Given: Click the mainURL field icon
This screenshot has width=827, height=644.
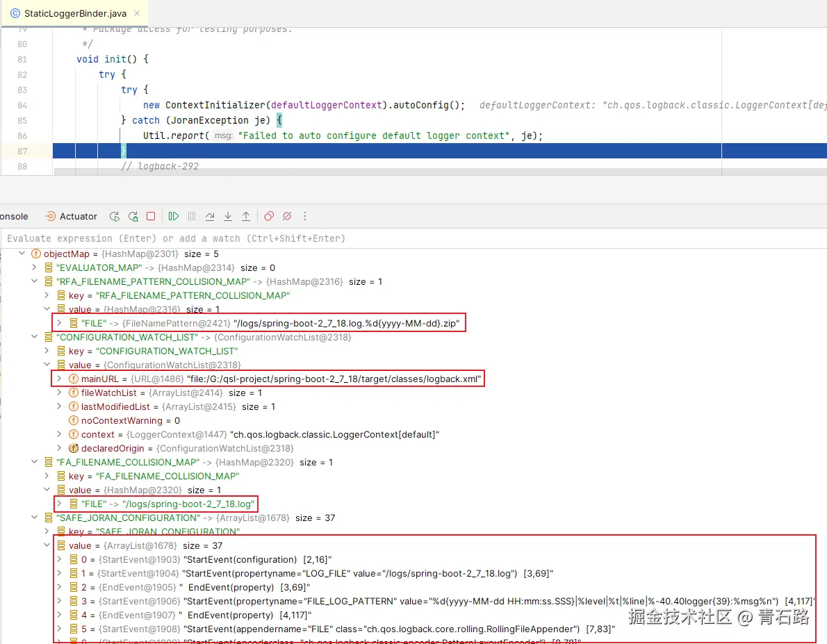Looking at the screenshot, I should [73, 379].
